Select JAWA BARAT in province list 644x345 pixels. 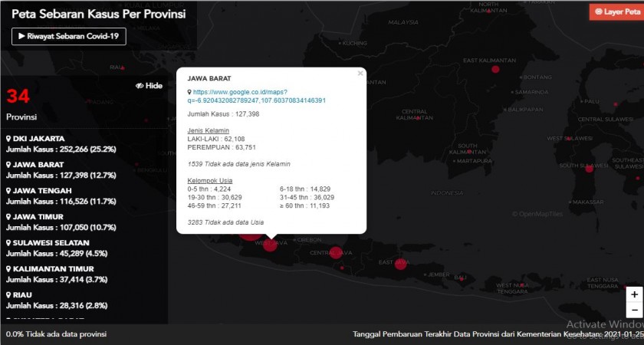[61, 170]
